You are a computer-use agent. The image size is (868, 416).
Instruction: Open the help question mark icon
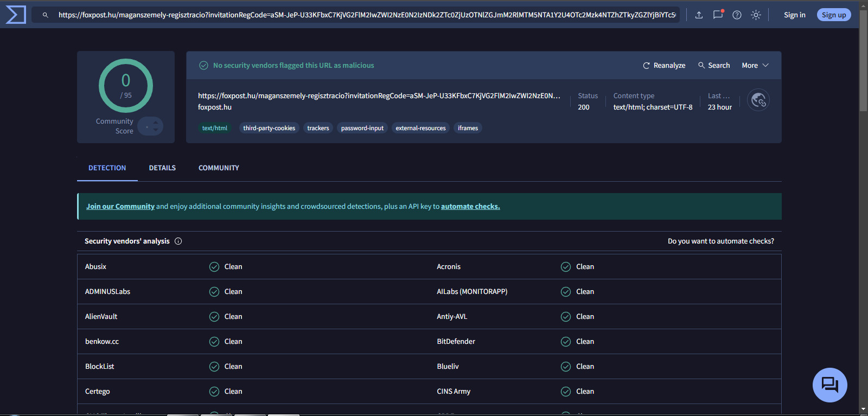click(x=737, y=15)
